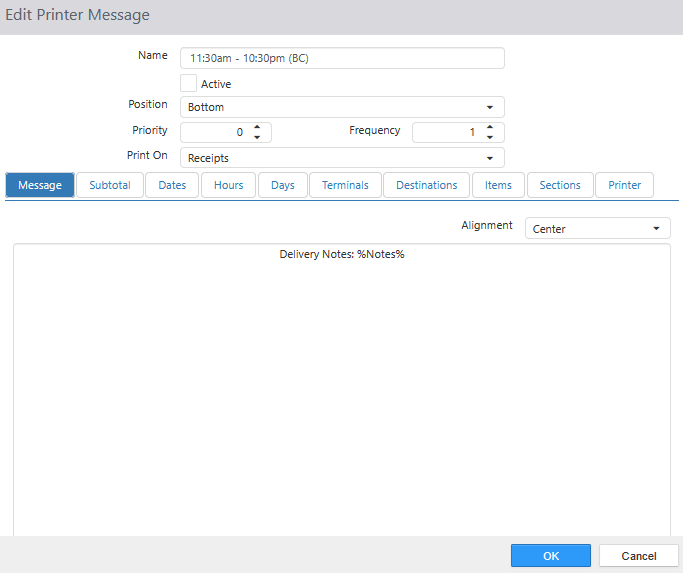Click the Cancel button
The width and height of the screenshot is (683, 573).
point(639,556)
